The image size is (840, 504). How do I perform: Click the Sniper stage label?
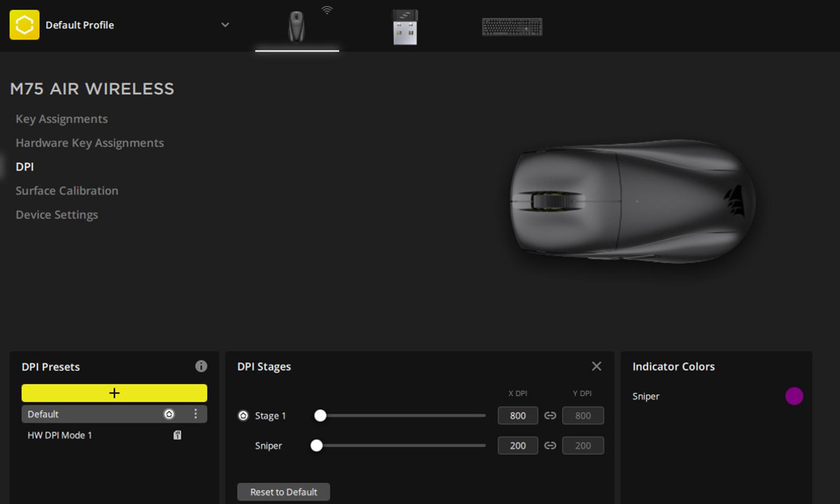[x=268, y=446]
